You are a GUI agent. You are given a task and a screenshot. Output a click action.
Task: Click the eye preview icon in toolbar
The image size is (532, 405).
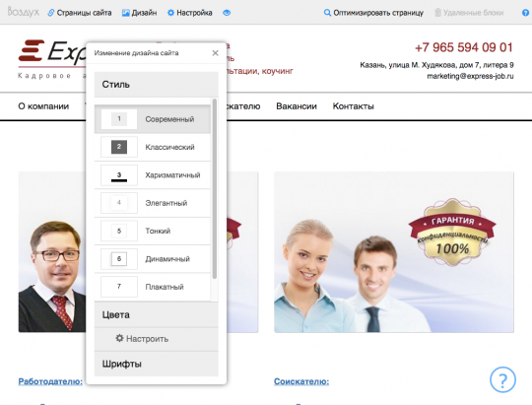click(x=227, y=13)
